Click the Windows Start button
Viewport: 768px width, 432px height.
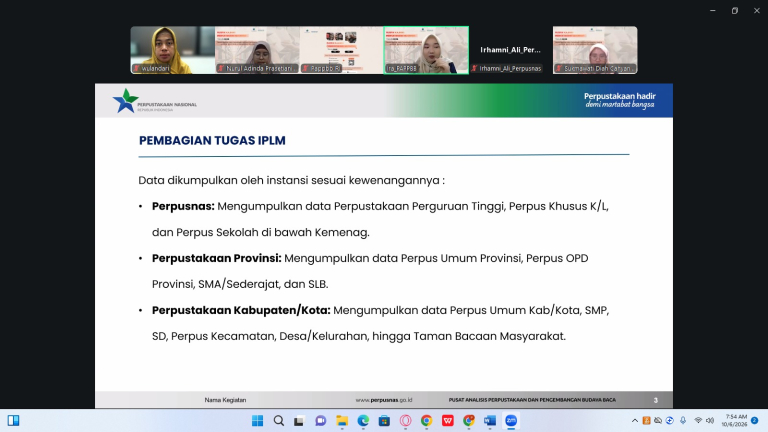(257, 421)
